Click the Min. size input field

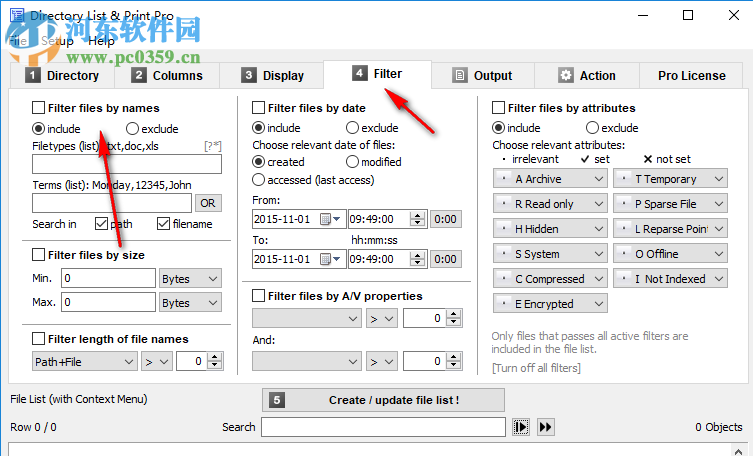point(109,278)
